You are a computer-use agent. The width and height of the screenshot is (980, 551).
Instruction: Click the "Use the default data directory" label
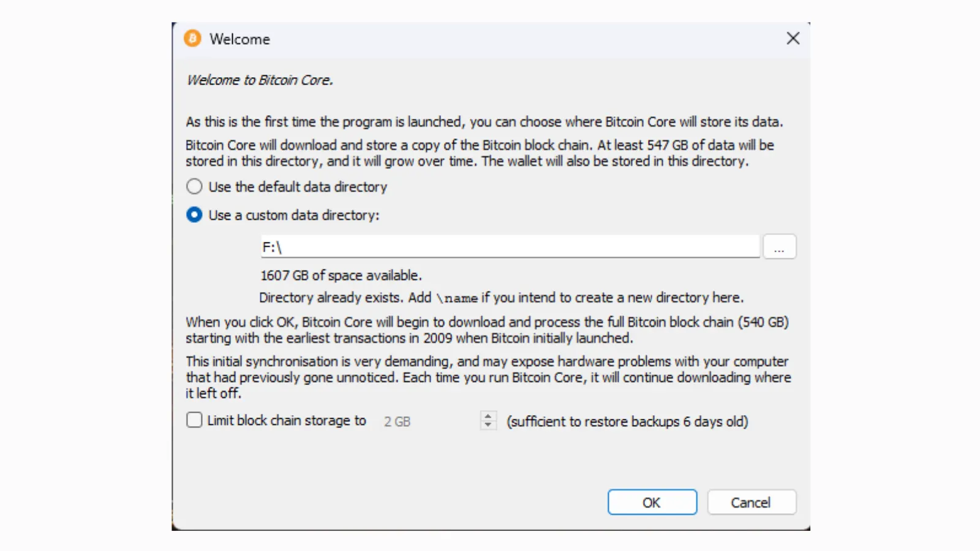pos(298,187)
